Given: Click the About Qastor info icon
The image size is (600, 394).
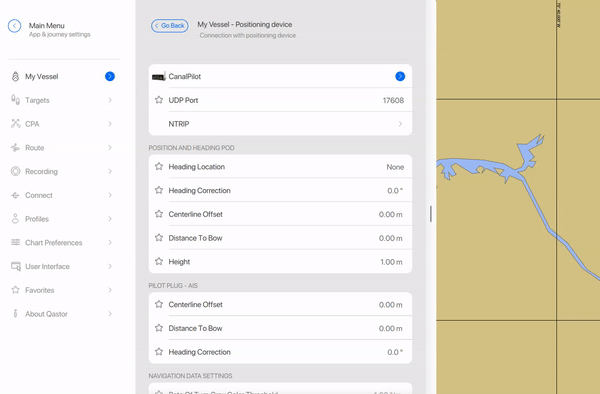Looking at the screenshot, I should coord(15,314).
